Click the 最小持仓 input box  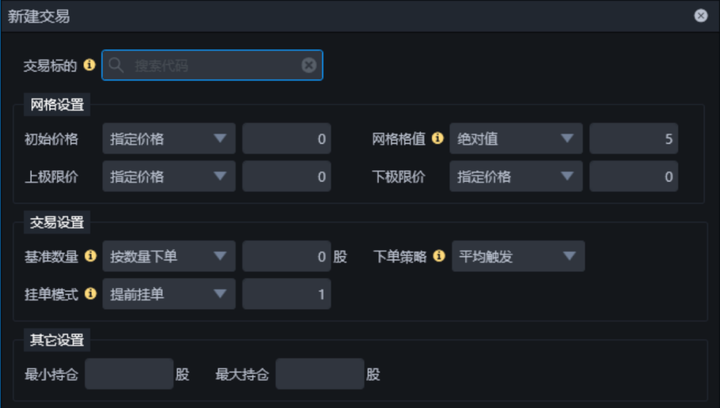pyautogui.click(x=129, y=375)
